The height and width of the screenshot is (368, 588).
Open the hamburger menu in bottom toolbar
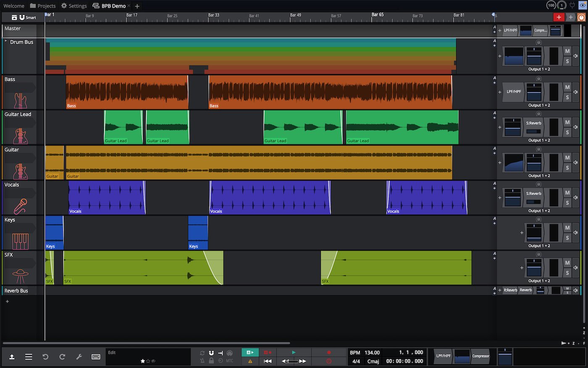(29, 357)
